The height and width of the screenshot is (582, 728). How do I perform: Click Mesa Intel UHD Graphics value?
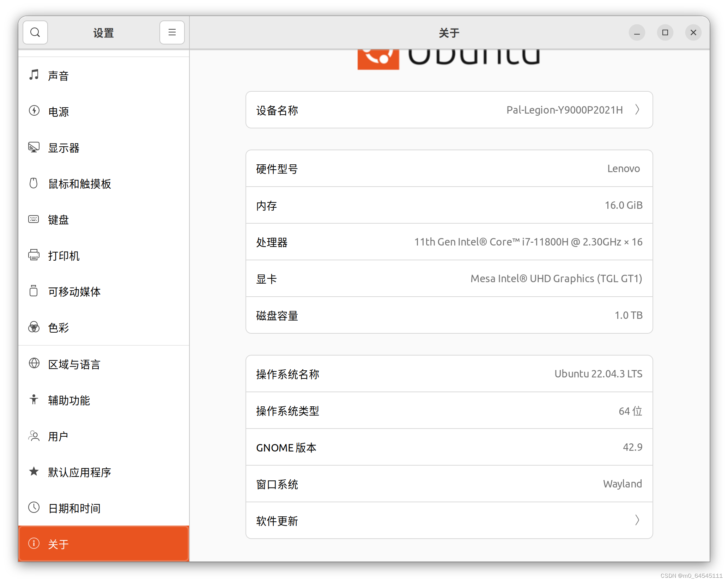coord(557,279)
